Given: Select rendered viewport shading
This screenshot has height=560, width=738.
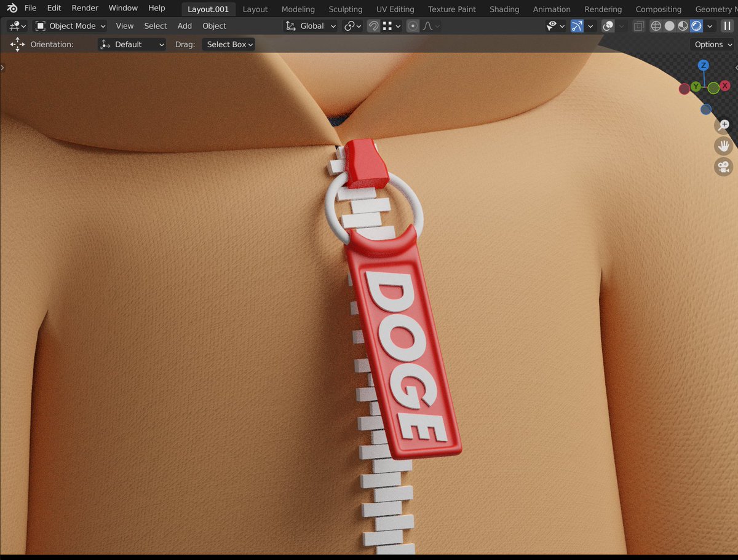Looking at the screenshot, I should click(x=697, y=26).
